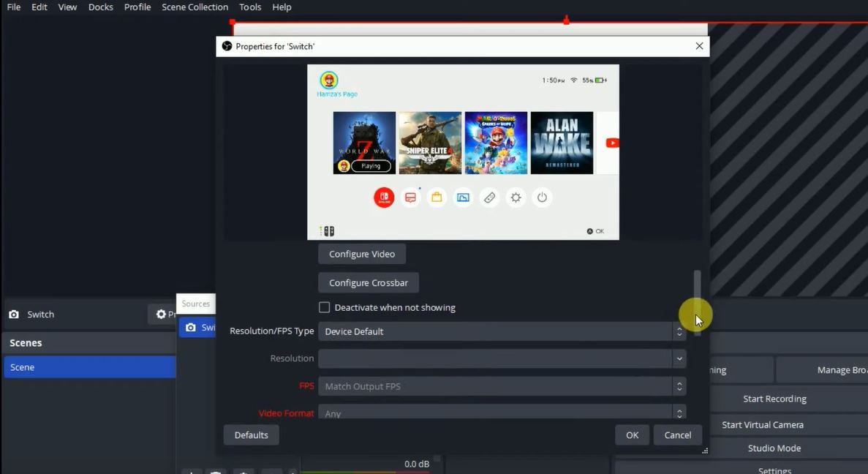Screen dimensions: 868x474
Task: Click the Mario + Rabbids game thumbnail
Action: (x=496, y=143)
